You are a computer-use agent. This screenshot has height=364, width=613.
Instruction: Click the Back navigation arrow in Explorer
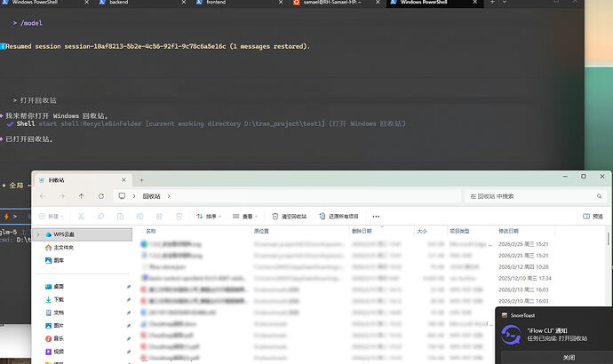coord(42,195)
